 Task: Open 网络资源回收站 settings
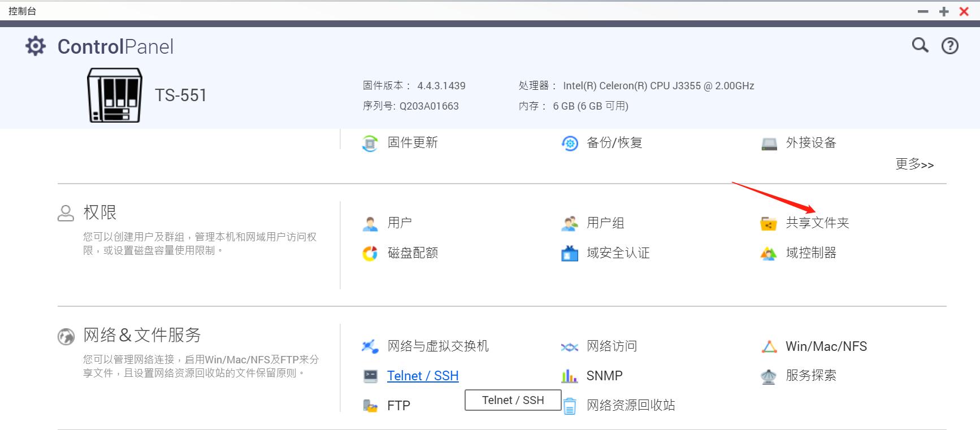tap(631, 405)
